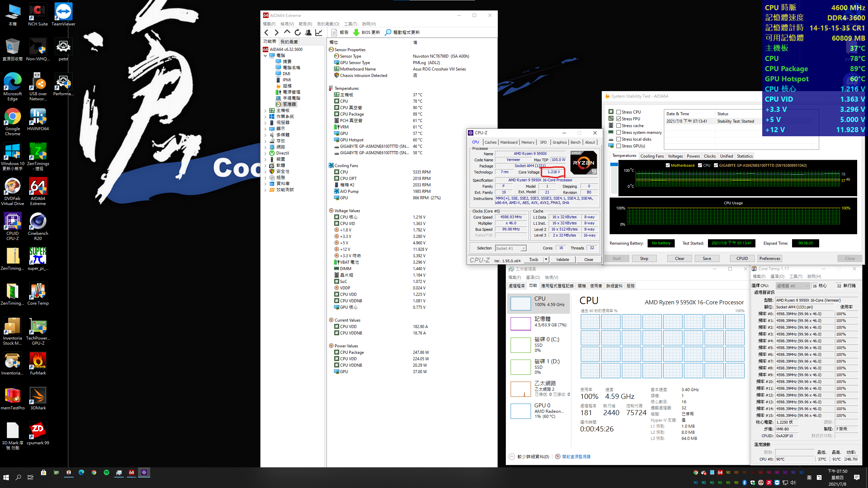Enable Stress CPU checkbox
868x488 pixels.
pos(619,112)
